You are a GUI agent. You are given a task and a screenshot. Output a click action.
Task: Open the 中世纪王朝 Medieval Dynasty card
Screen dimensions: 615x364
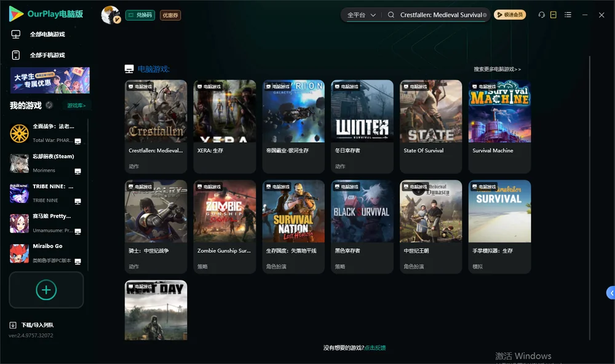pyautogui.click(x=431, y=226)
